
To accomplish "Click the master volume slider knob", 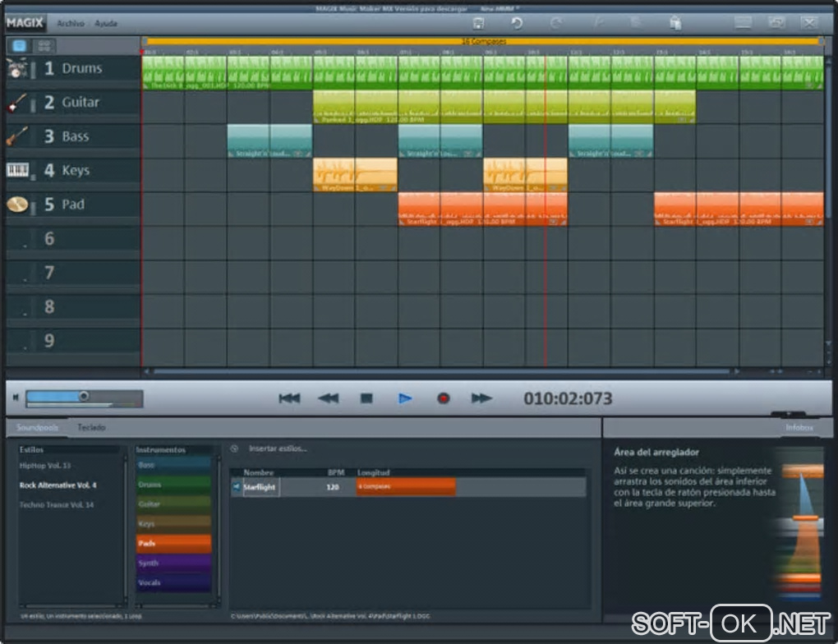I will click(84, 396).
